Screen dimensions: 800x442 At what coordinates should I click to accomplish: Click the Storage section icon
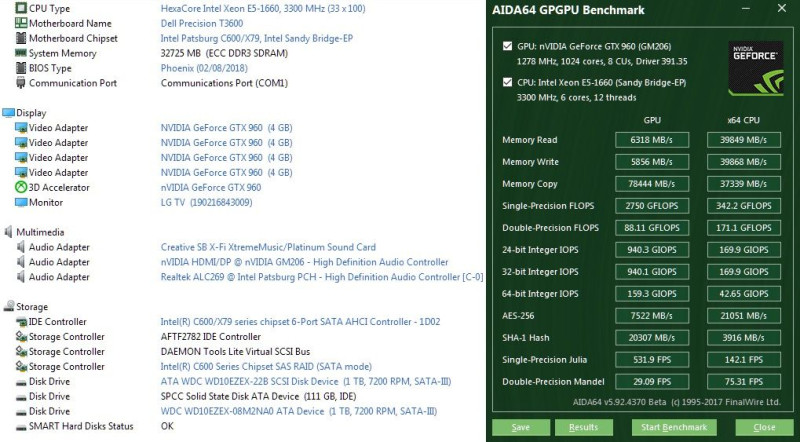tap(9, 306)
